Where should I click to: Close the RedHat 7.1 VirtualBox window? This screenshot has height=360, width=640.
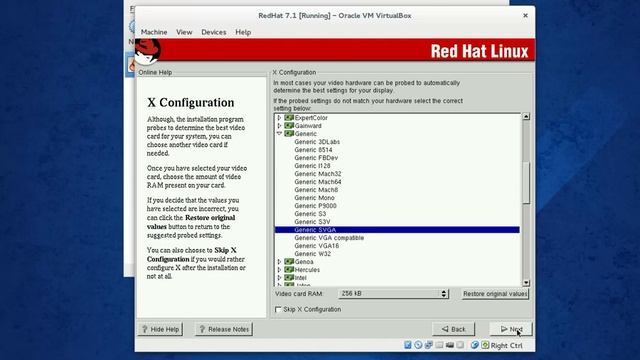525,16
